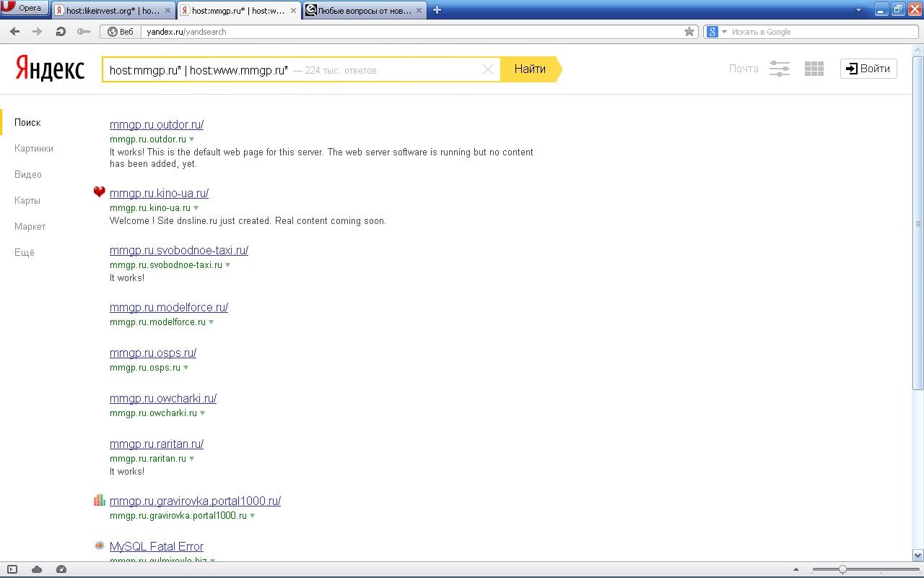This screenshot has width=924, height=578.
Task: Open a new tab with the plus button
Action: coord(437,10)
